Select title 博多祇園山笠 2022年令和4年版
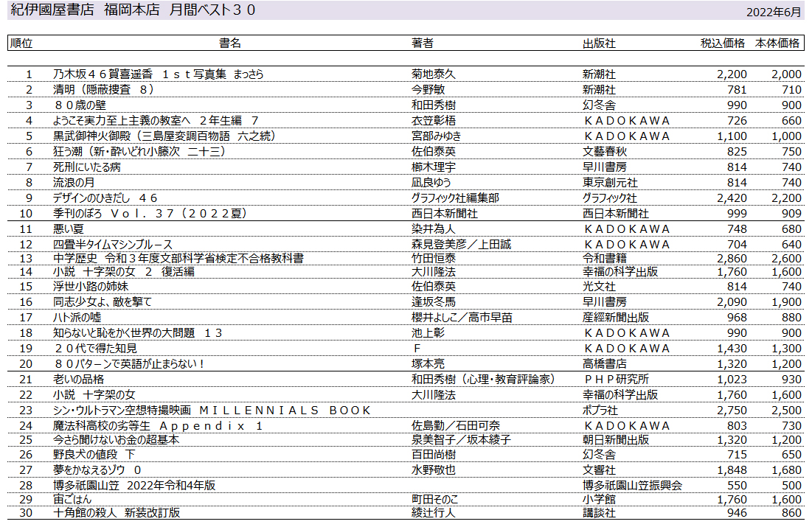 pos(134,485)
